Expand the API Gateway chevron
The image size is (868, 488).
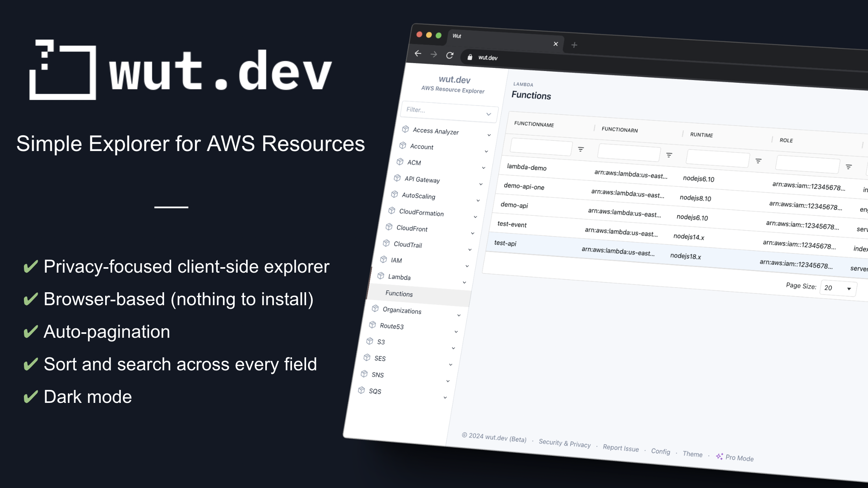[481, 184]
